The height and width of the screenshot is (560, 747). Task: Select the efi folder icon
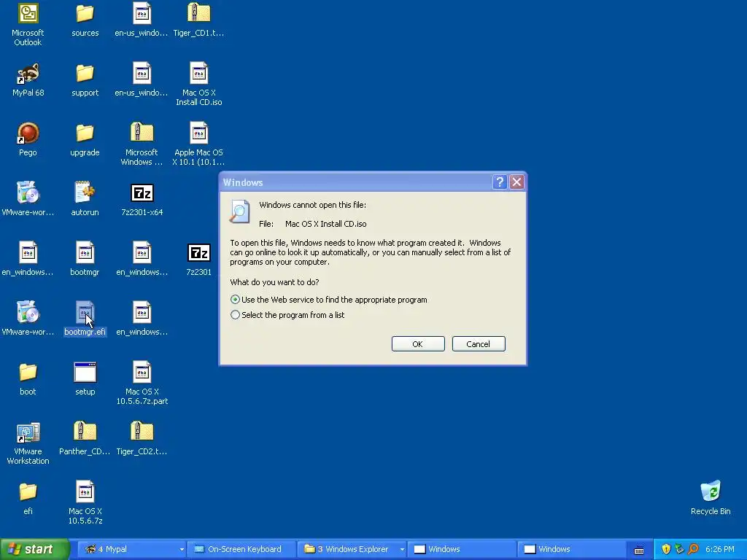pos(28,492)
